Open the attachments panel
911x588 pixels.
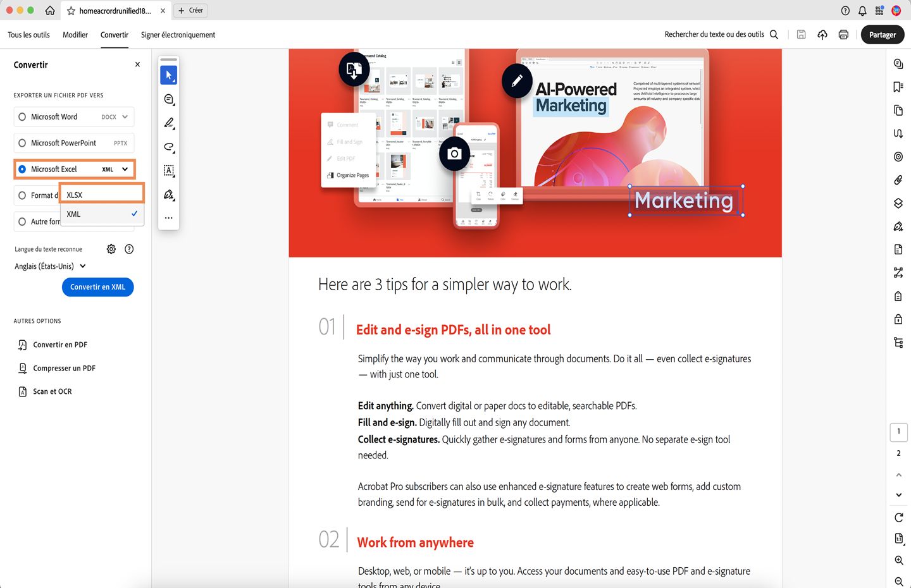[898, 180]
